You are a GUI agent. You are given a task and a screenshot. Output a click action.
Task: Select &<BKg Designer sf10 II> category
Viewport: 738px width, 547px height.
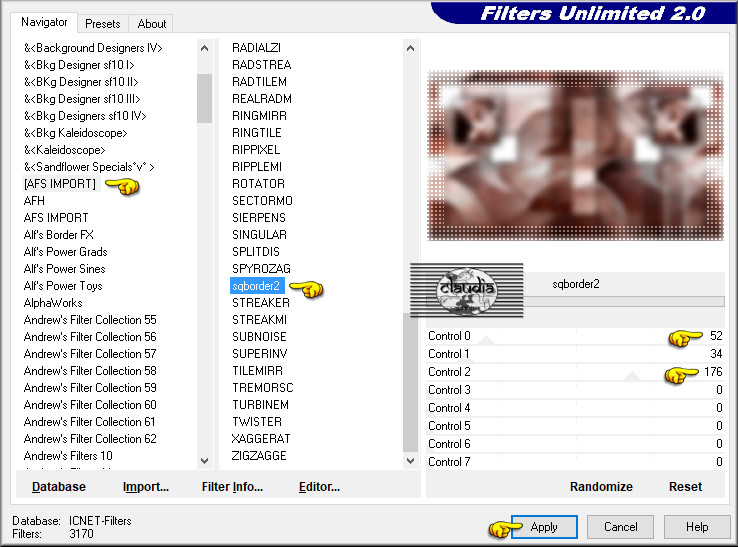coord(81,81)
